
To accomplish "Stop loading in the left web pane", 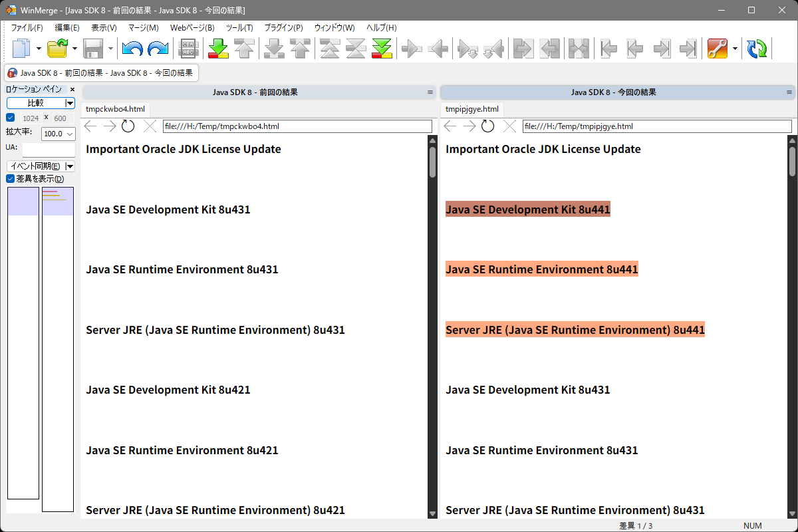I will pyautogui.click(x=150, y=126).
